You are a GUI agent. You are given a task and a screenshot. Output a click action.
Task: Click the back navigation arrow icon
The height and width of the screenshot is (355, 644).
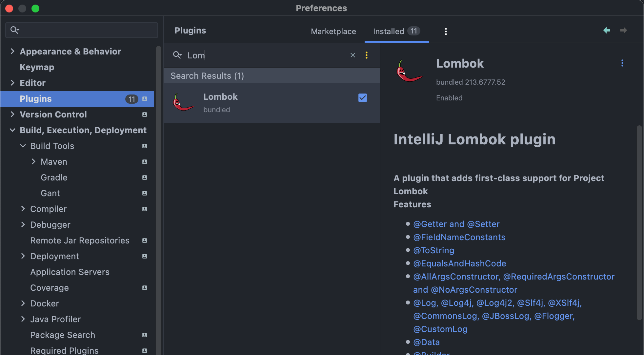click(x=607, y=30)
